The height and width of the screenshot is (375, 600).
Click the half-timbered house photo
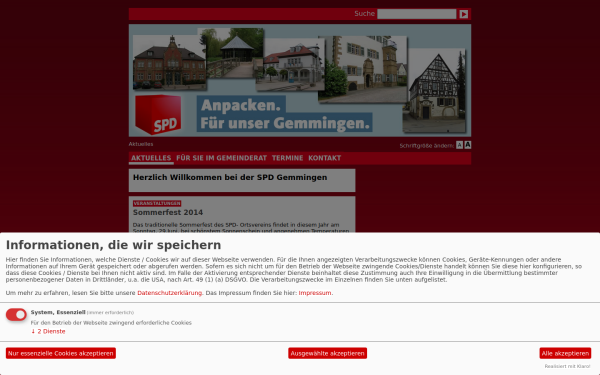434,90
